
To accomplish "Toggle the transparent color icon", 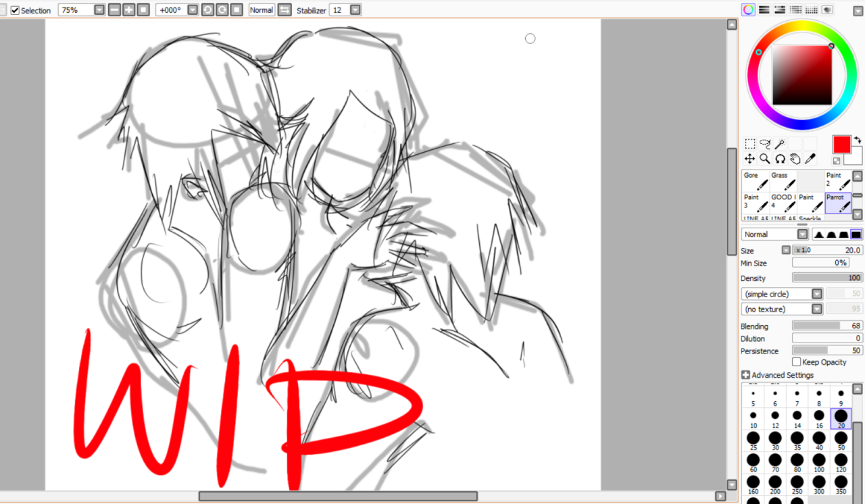I will point(837,161).
